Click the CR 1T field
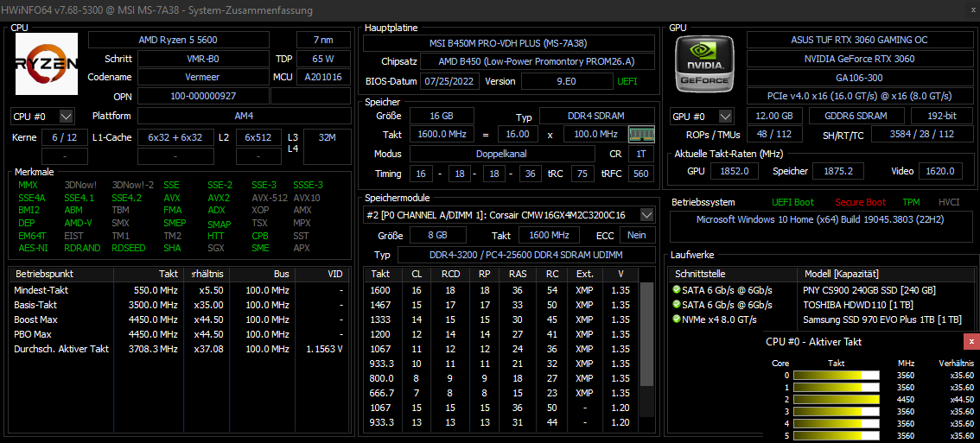 (641, 154)
